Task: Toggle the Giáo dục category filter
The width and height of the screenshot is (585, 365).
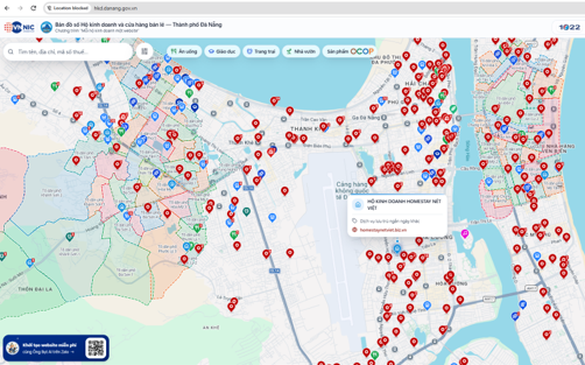Action: point(222,52)
